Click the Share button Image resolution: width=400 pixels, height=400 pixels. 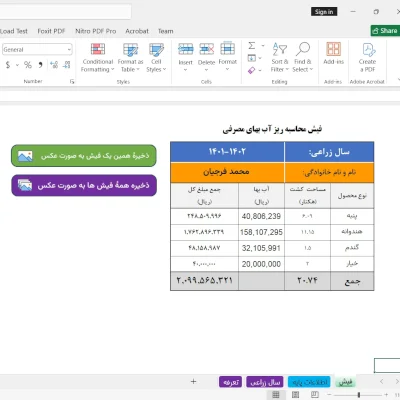click(385, 31)
